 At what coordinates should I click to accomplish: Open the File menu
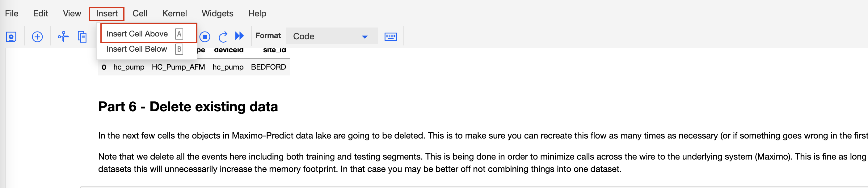12,14
